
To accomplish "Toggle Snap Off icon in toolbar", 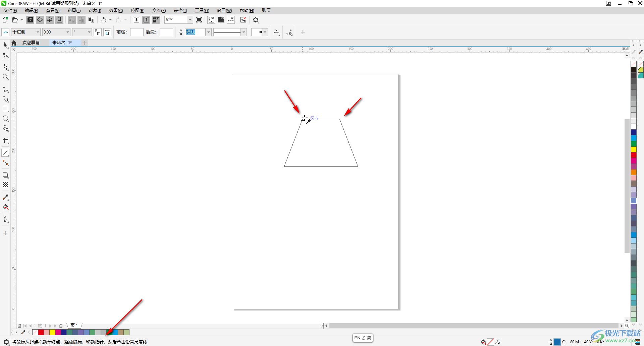I will [x=243, y=20].
